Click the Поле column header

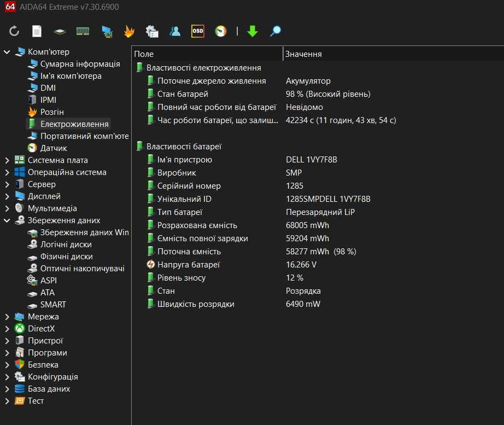coord(208,54)
